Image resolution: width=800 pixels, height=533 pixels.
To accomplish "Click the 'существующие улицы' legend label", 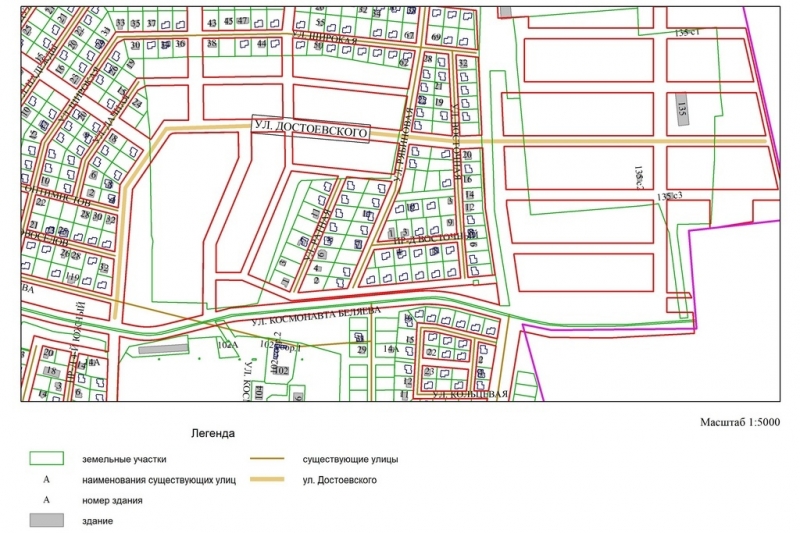I will 350,460.
